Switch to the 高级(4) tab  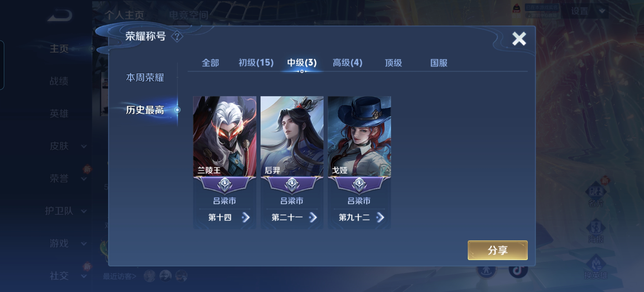coord(348,63)
